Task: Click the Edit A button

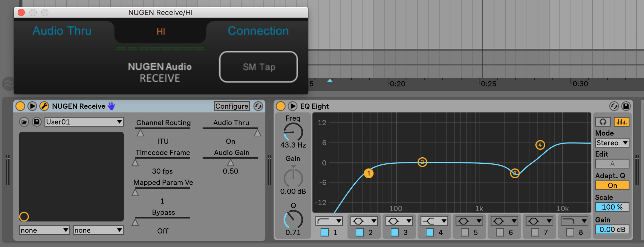Action: [612, 164]
